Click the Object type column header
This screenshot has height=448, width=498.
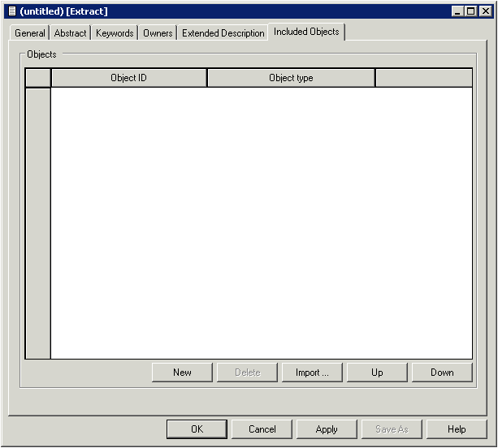[291, 78]
